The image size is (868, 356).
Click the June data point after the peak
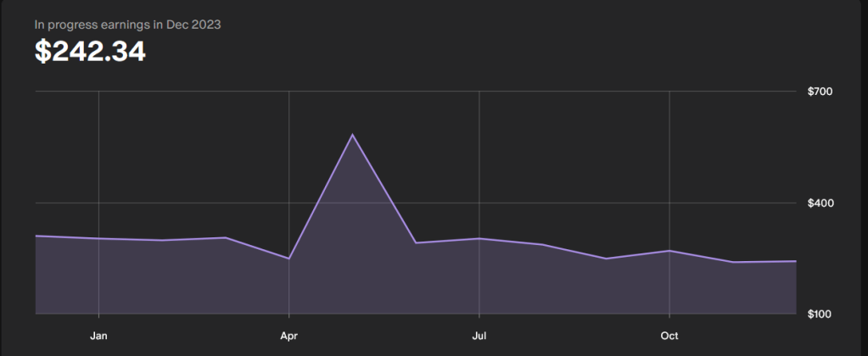point(416,243)
